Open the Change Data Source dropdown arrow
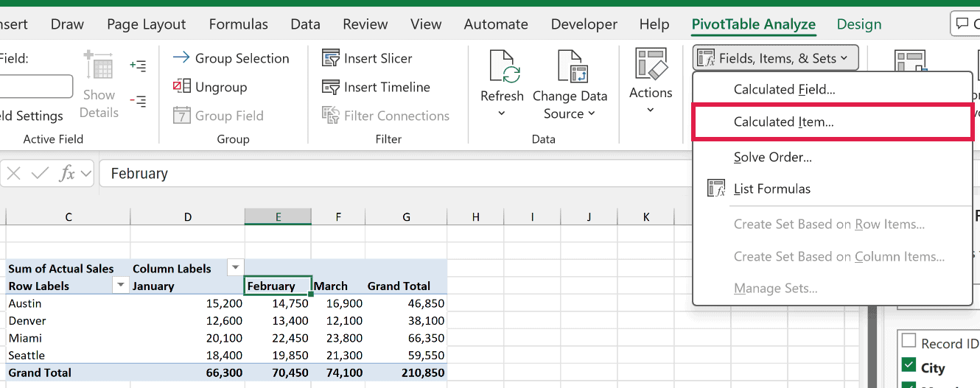980x388 pixels. tap(591, 114)
